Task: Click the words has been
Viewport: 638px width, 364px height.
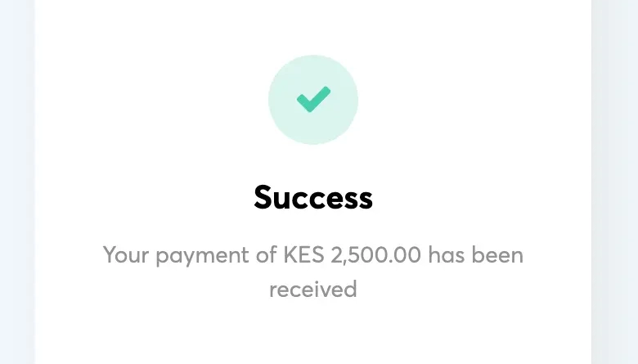Action: tap(476, 255)
